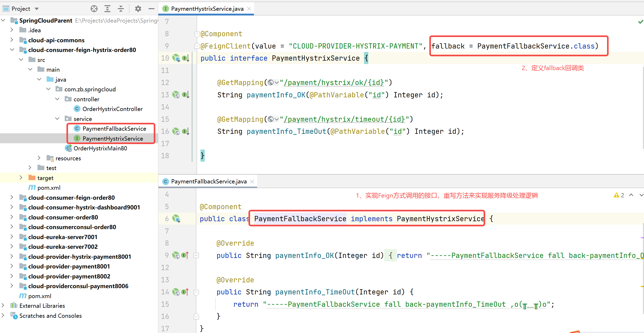Image resolution: width=644 pixels, height=333 pixels.
Task: Open OrderHystrixController in the tree
Action: click(112, 109)
